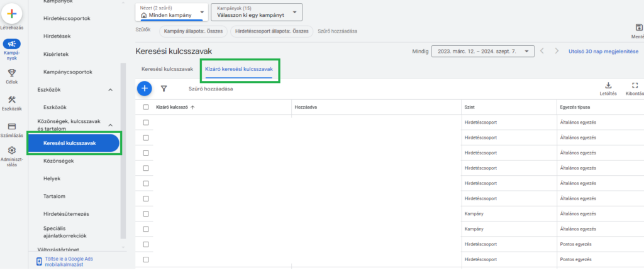The width and height of the screenshot is (644, 275).
Task: Open the Számlázás card icon
Action: [12, 126]
